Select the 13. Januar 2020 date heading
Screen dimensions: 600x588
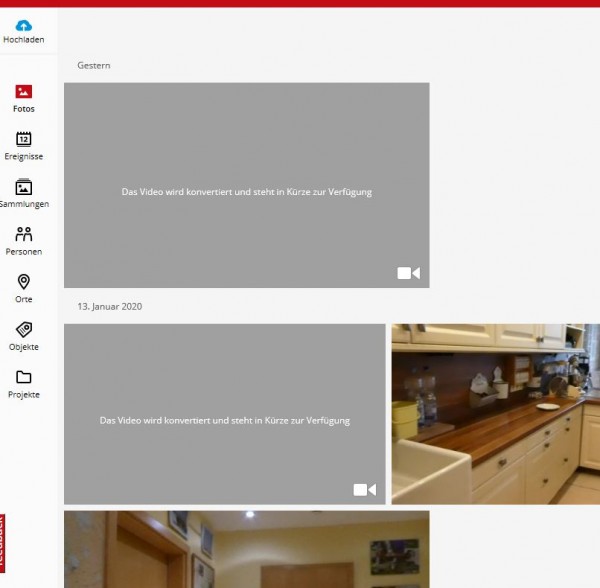110,306
